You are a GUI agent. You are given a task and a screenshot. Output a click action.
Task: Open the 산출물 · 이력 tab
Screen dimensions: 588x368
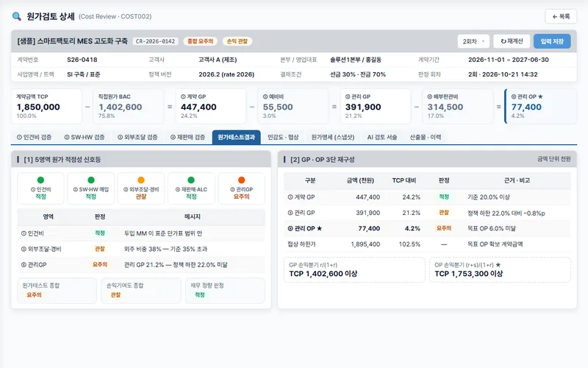[x=426, y=138]
